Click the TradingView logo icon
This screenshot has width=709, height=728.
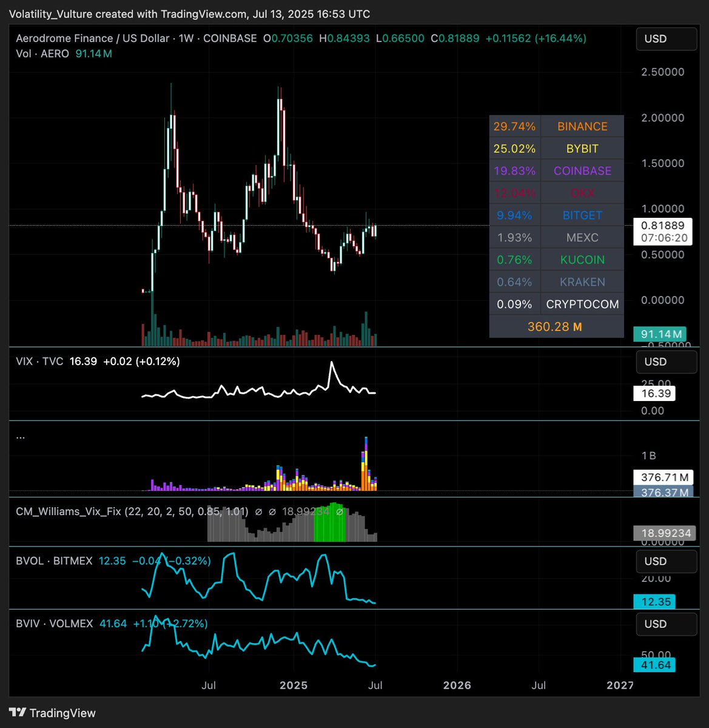(x=18, y=713)
